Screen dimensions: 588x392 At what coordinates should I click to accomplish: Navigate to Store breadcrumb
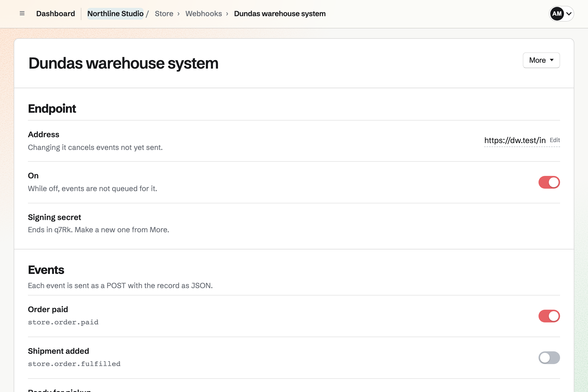pyautogui.click(x=164, y=13)
